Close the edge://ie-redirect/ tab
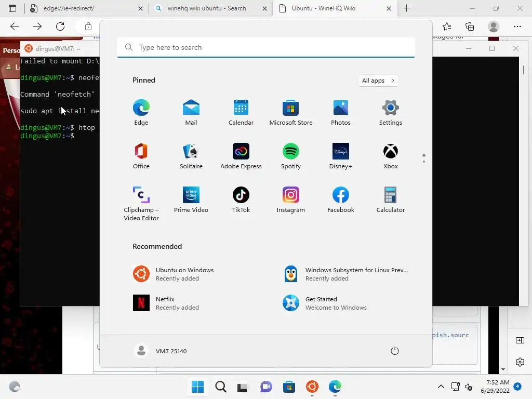532x399 pixels. (140, 8)
